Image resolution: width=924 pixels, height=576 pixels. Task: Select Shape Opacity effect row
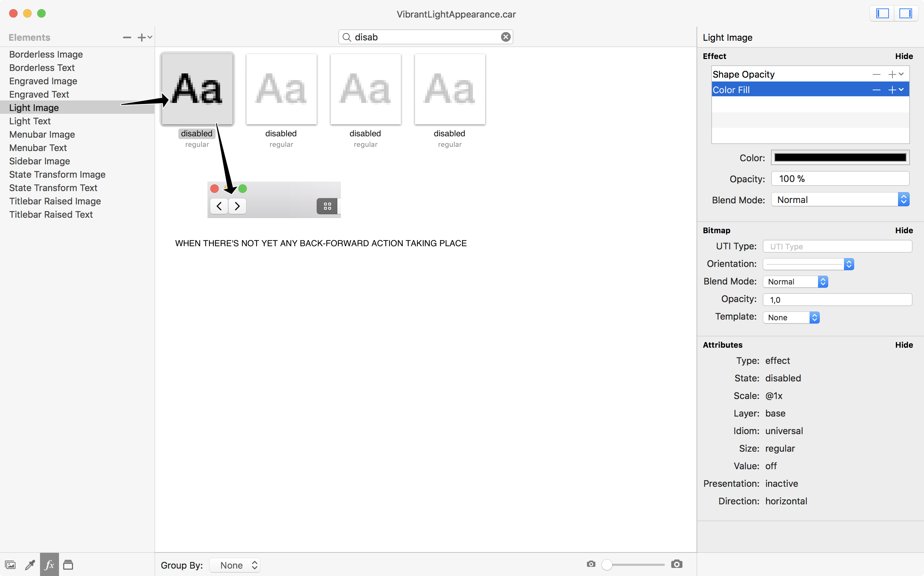pos(810,74)
